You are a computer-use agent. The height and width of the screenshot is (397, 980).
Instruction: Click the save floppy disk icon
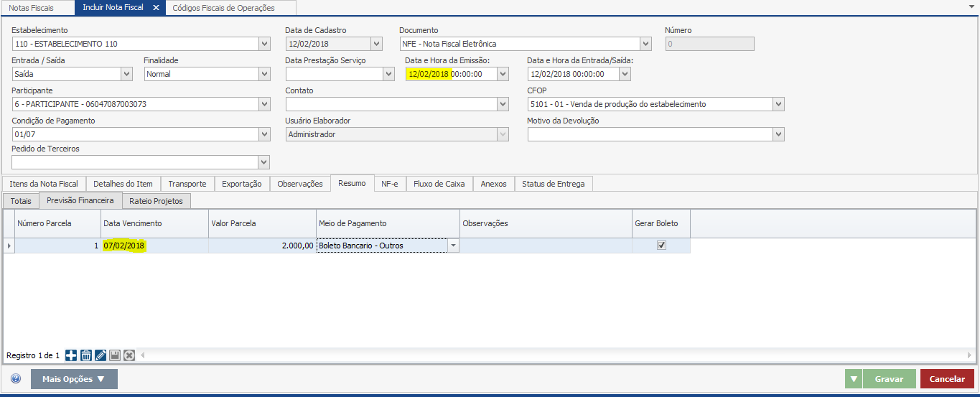[115, 355]
